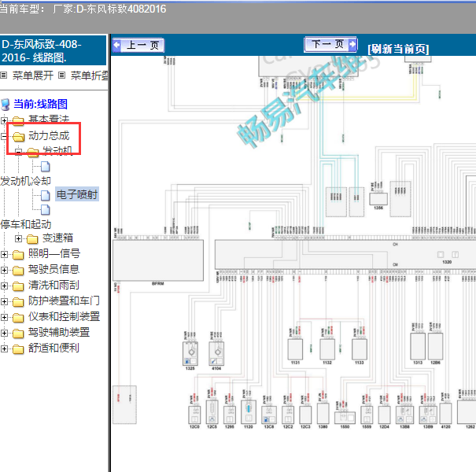476x472 pixels.
Task: Click the 照明—信号 folder icon
Action: [x=18, y=254]
